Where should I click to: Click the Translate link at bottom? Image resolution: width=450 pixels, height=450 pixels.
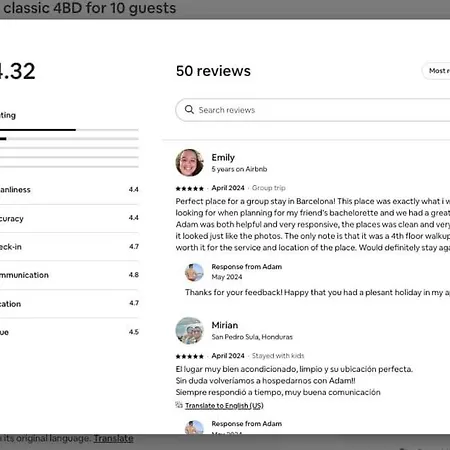point(113,438)
